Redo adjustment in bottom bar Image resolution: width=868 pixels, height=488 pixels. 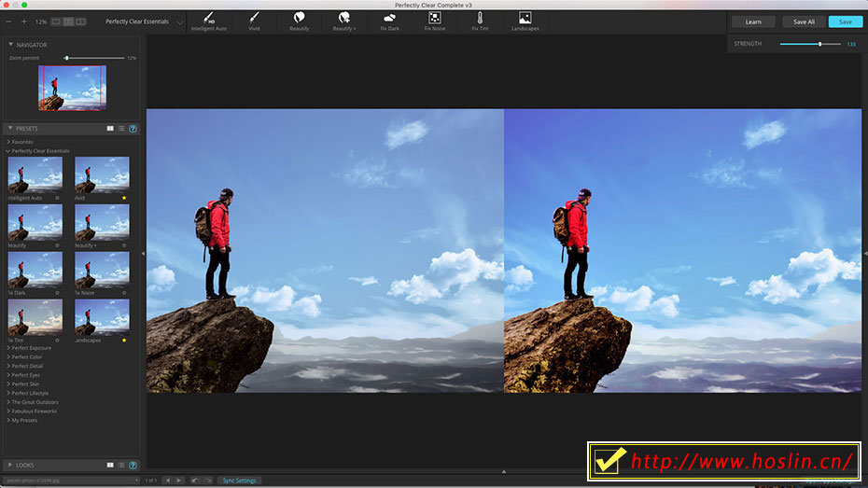pyautogui.click(x=208, y=481)
